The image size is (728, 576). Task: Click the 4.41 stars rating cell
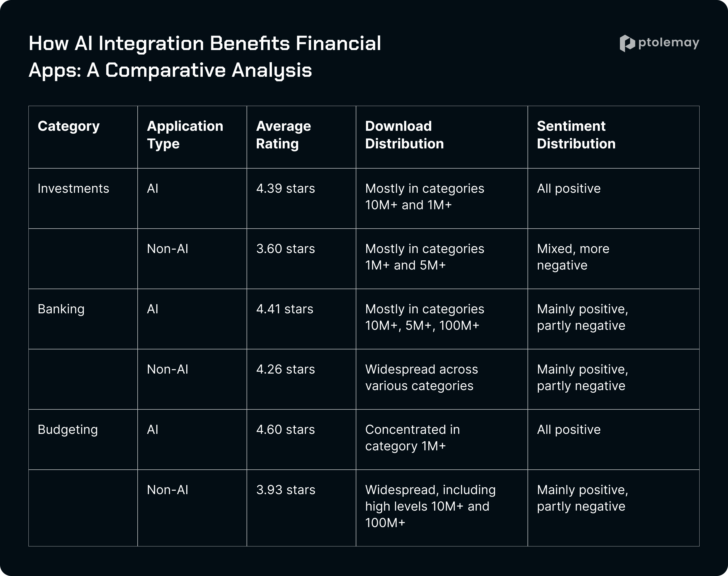point(301,319)
